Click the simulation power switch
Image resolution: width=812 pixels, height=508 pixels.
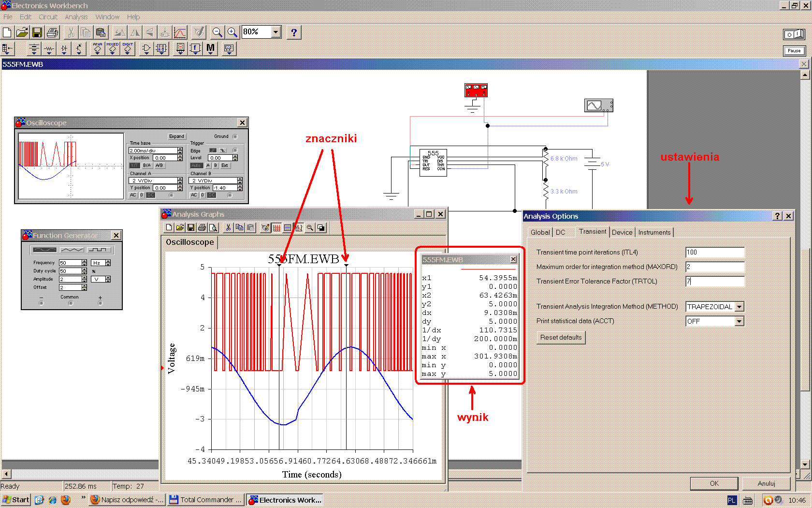pos(794,34)
